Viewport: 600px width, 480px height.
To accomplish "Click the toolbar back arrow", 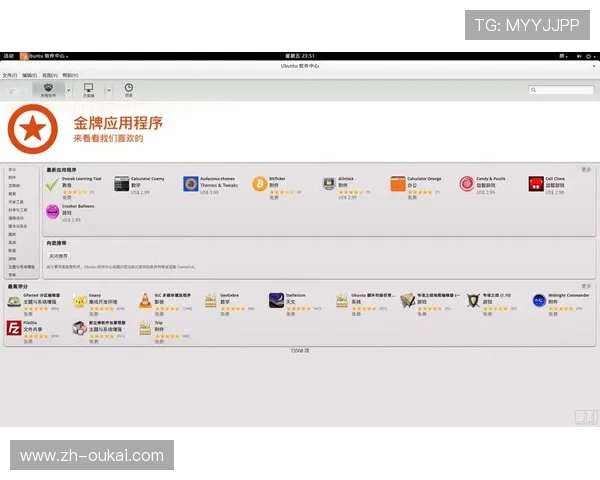I will (x=12, y=91).
